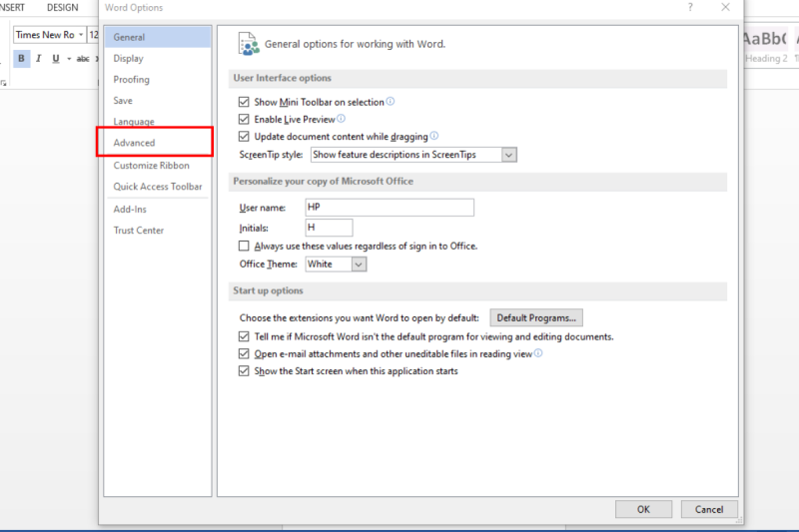
Task: Confirm with the OK button
Action: coord(643,510)
